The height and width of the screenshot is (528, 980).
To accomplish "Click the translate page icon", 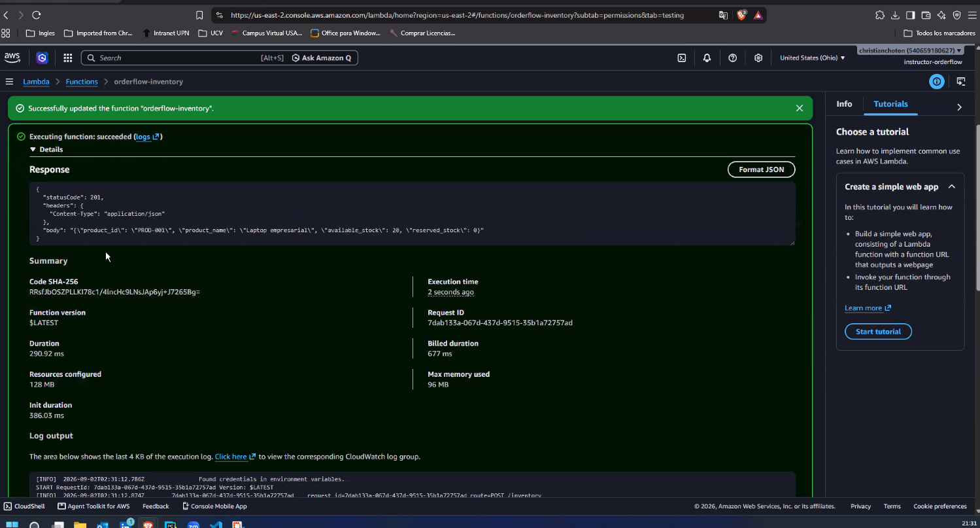I will click(723, 15).
